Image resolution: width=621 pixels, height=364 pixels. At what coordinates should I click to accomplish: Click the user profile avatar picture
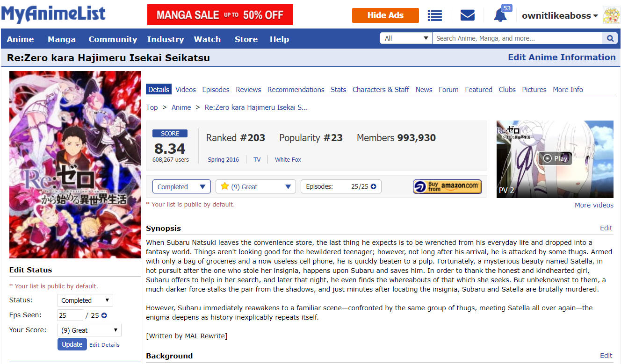pyautogui.click(x=611, y=15)
